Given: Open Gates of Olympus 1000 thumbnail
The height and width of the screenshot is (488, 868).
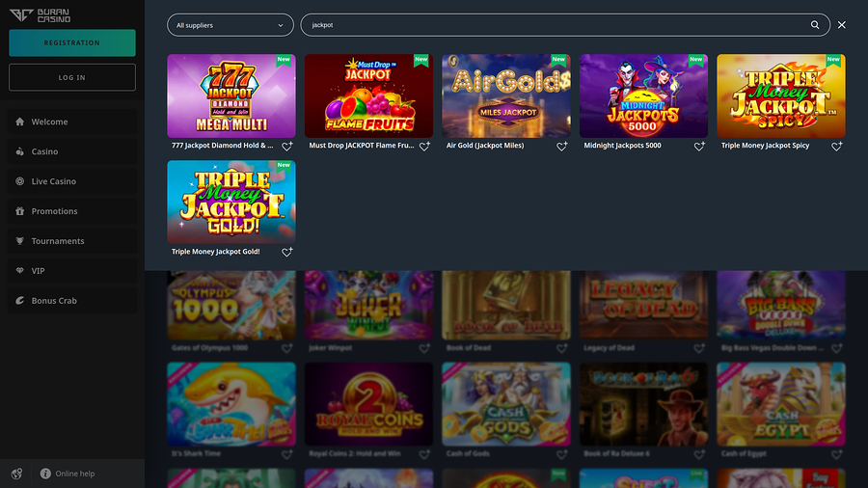Looking at the screenshot, I should [x=231, y=305].
